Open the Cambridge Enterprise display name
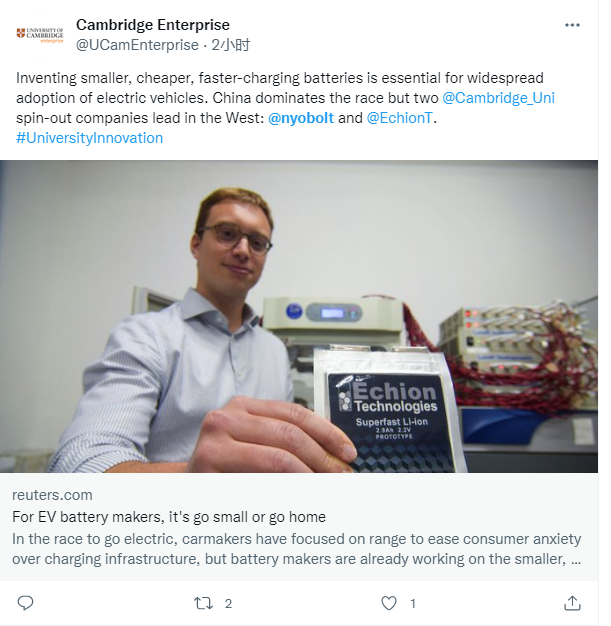 point(153,25)
